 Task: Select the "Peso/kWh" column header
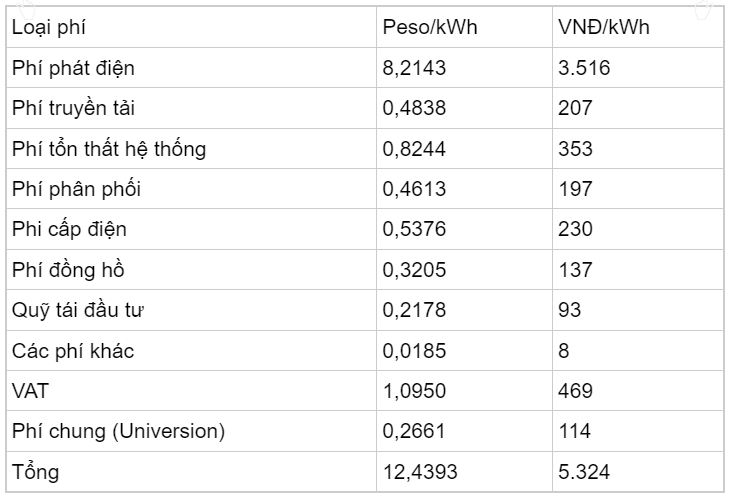(x=430, y=27)
